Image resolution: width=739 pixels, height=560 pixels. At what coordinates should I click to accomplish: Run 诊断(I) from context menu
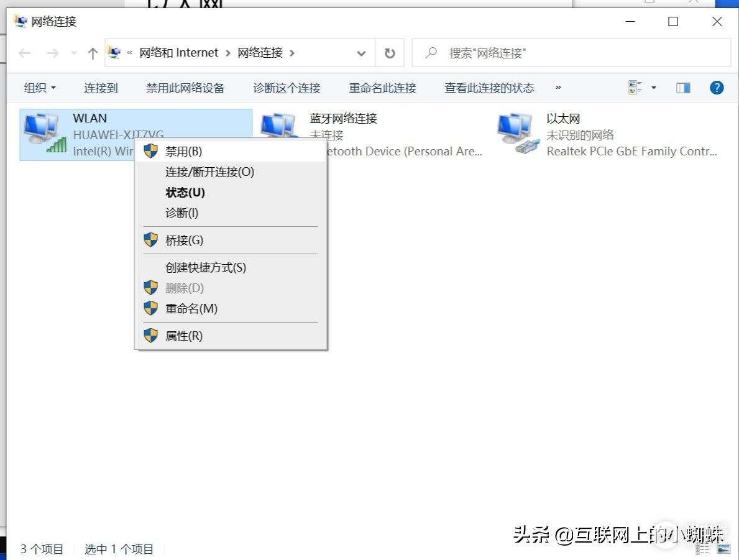[x=231, y=213]
